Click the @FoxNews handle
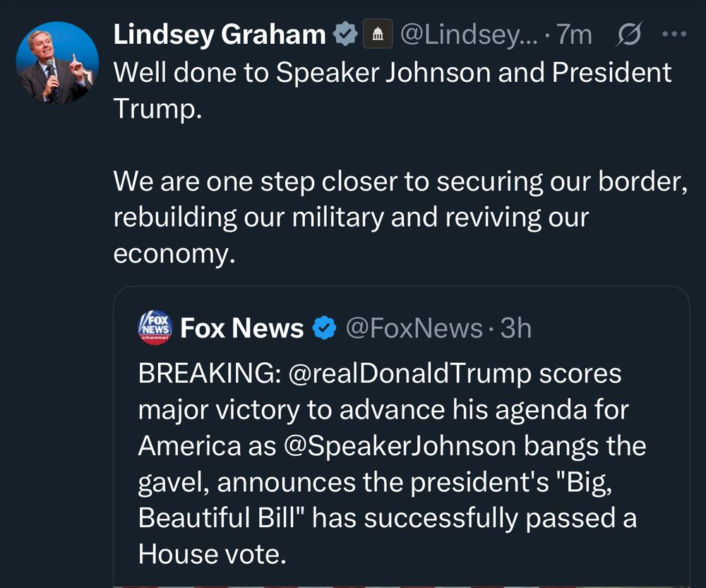This screenshot has width=706, height=588. pyautogui.click(x=415, y=328)
